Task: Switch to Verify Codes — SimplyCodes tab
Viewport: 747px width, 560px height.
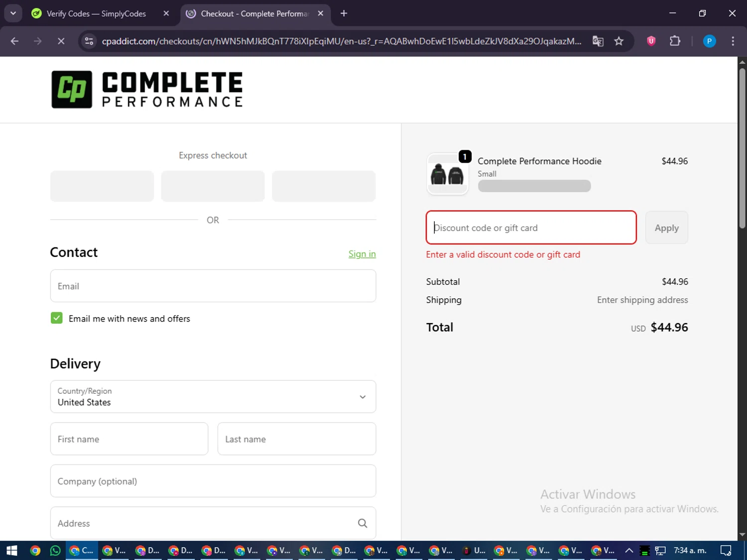Action: 96,13
